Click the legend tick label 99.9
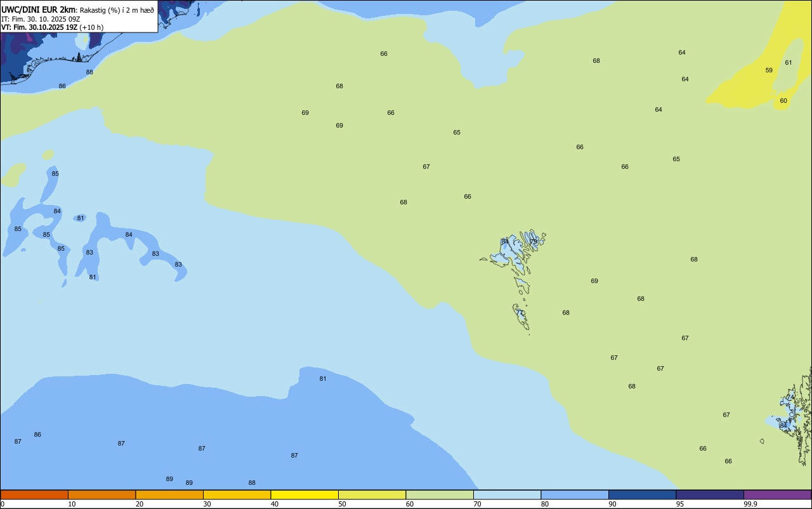812x509 pixels. 750,504
